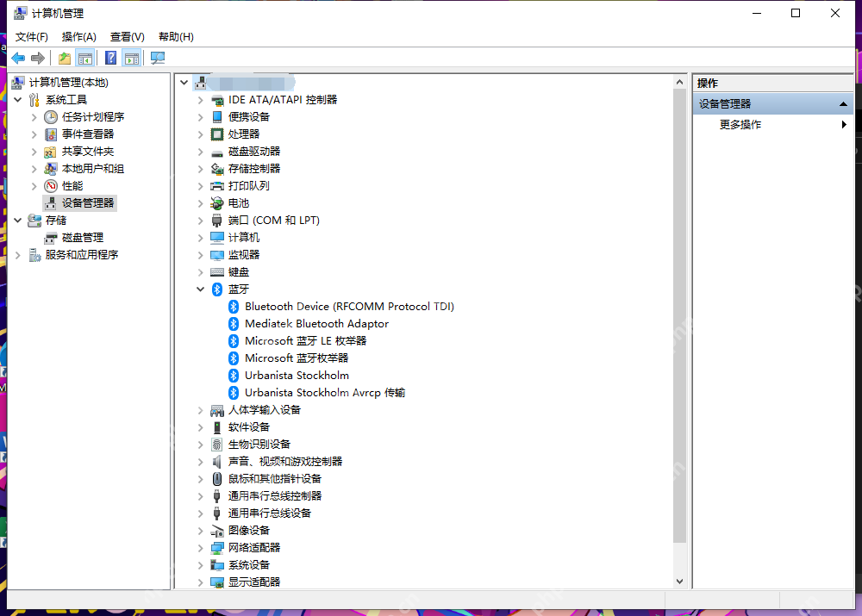Click the Scan for hardware changes monitor icon
The height and width of the screenshot is (616, 862).
click(158, 58)
